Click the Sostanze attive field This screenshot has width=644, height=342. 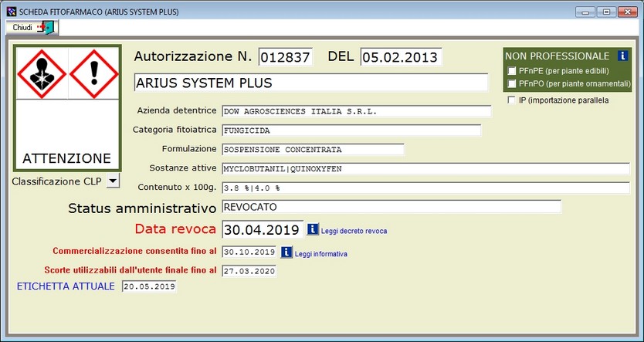pyautogui.click(x=425, y=169)
